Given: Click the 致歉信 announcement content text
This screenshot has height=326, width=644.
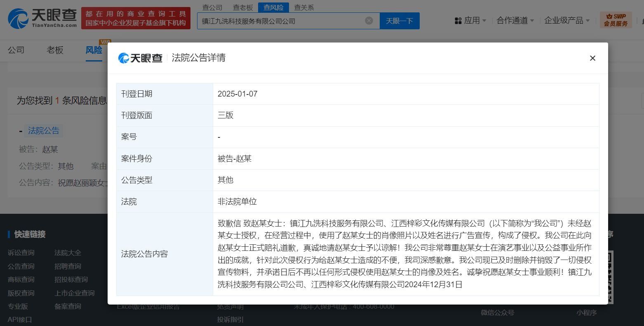Looking at the screenshot, I should 404,254.
